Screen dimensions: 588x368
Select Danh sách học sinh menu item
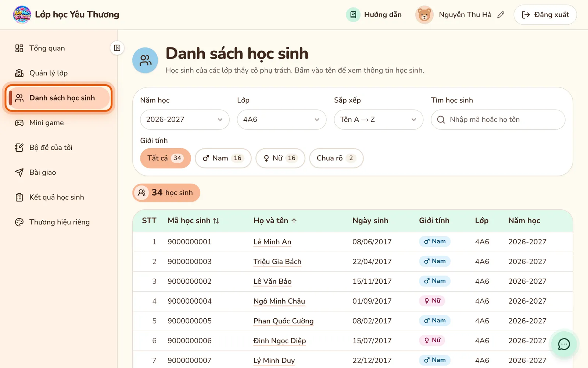59,98
